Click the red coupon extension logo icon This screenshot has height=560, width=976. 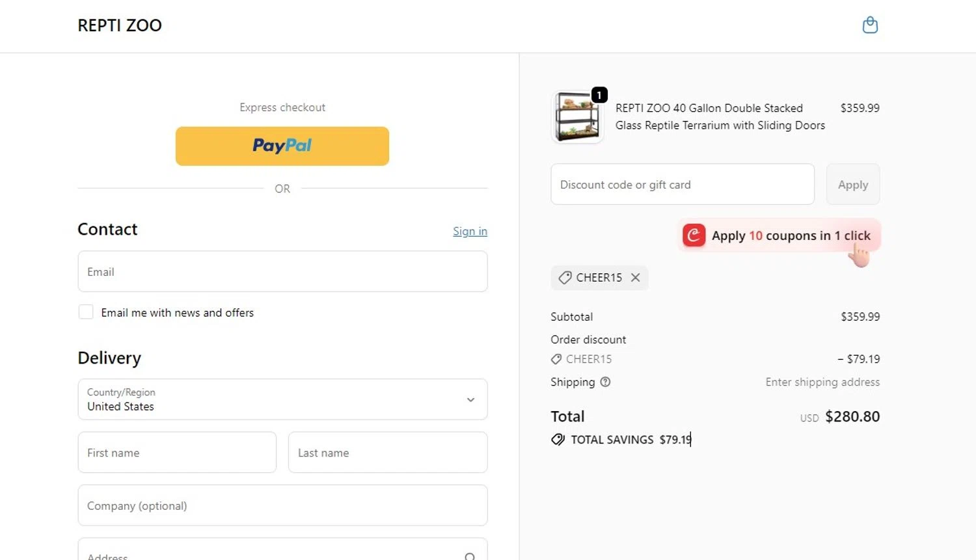click(694, 235)
